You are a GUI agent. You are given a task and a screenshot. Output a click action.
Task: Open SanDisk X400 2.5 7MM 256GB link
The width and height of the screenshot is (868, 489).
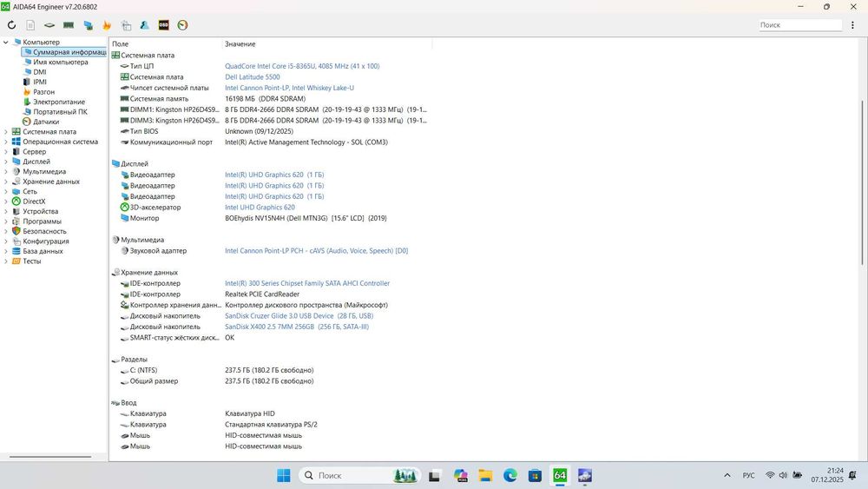[x=297, y=327]
